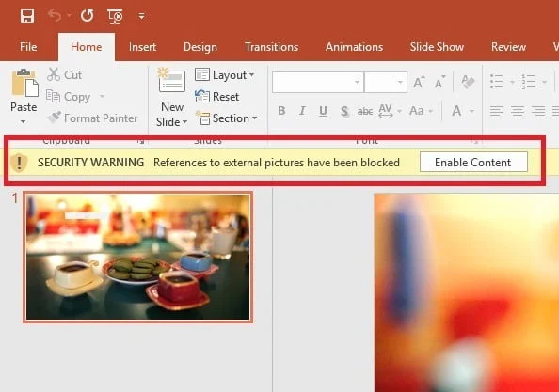This screenshot has width=559, height=392.
Task: Start presentation from beginning icon
Action: pos(115,16)
